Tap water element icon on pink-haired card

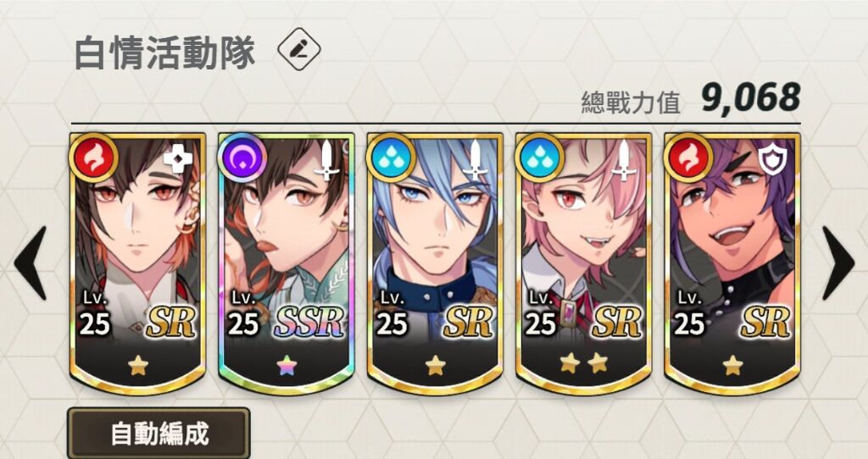coord(538,157)
